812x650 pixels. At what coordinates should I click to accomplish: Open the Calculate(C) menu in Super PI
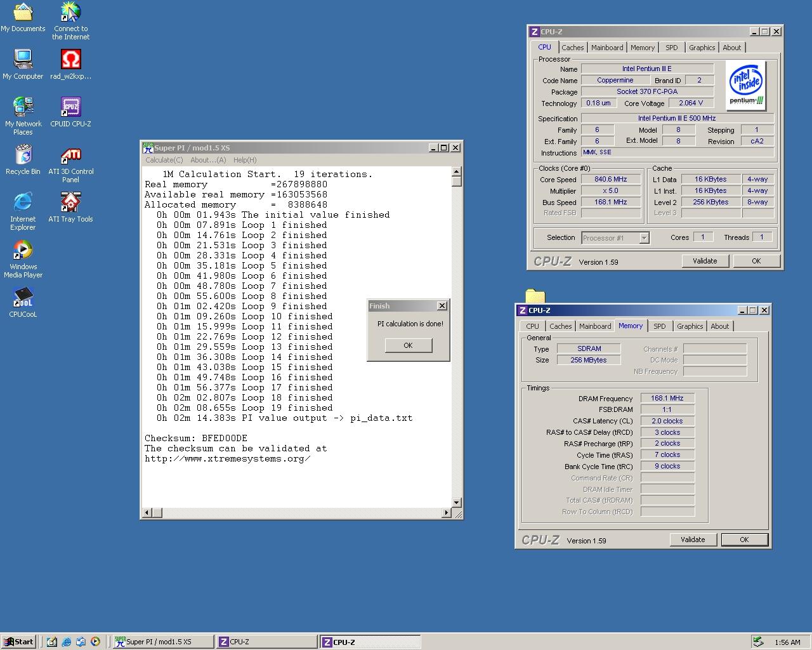(x=164, y=160)
